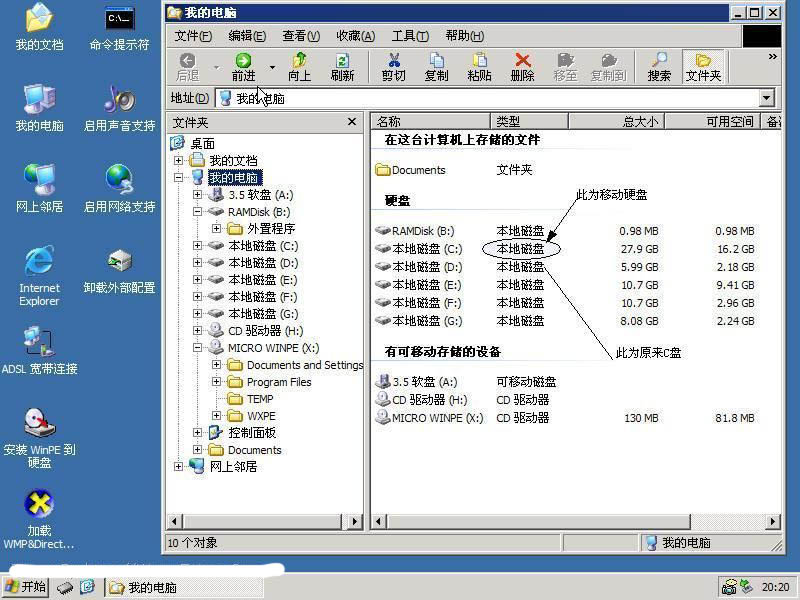Click the Internet Explorer desktop icon
Screen dimensions: 800x600
39,274
